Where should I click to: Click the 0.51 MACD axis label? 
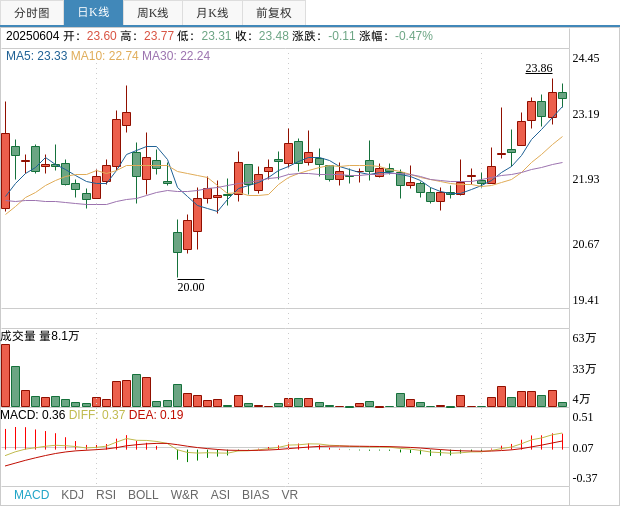582,417
